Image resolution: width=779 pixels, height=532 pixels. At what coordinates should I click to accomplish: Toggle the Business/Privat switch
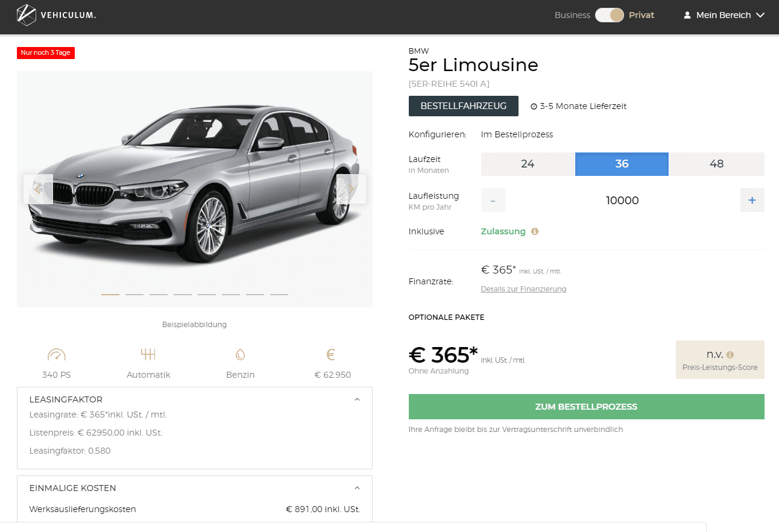(610, 15)
